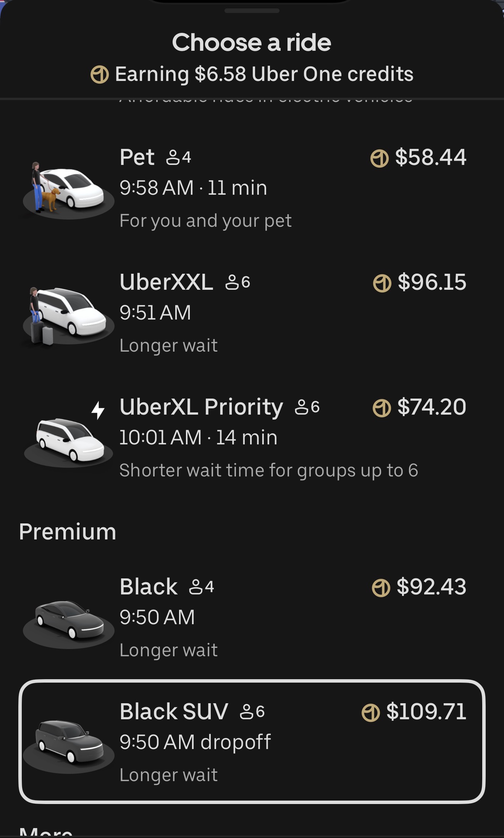Tap the Pet ride car illustration

[69, 189]
